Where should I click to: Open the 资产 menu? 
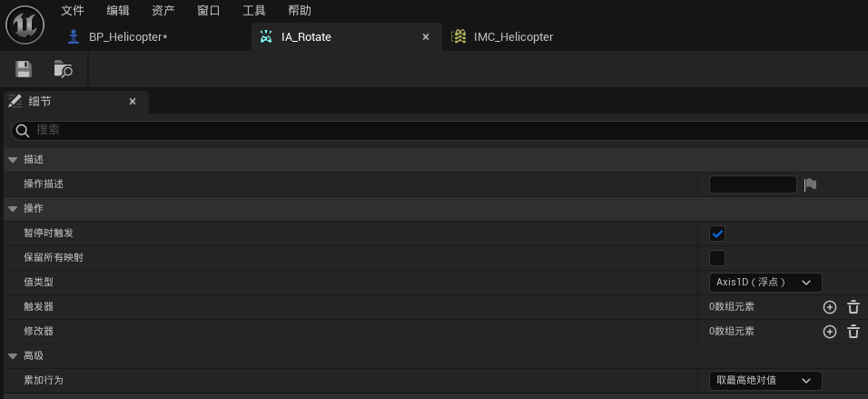[163, 11]
